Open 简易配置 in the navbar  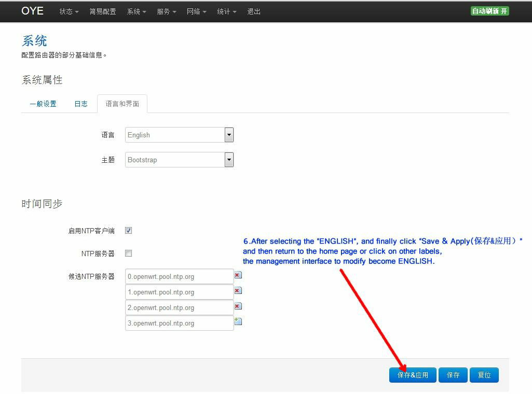tap(103, 11)
